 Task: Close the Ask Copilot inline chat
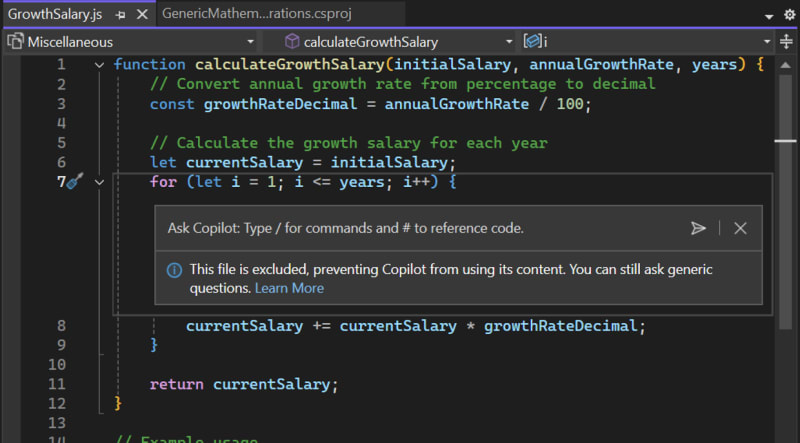tap(740, 228)
